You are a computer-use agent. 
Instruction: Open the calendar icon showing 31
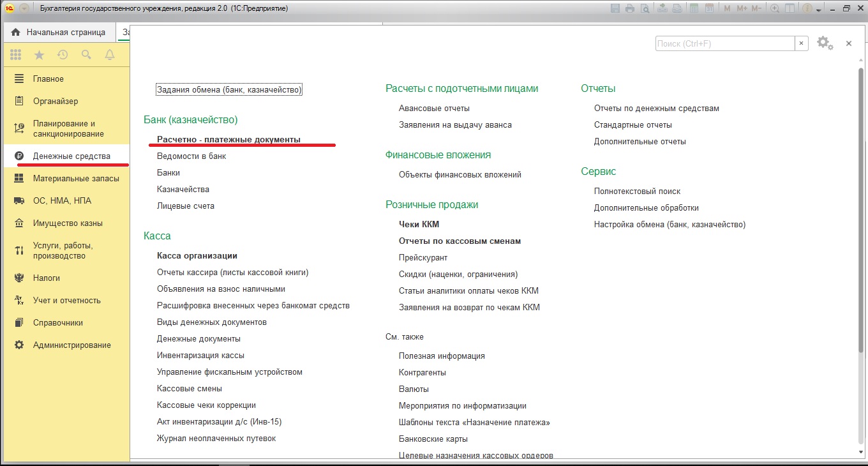(710, 9)
